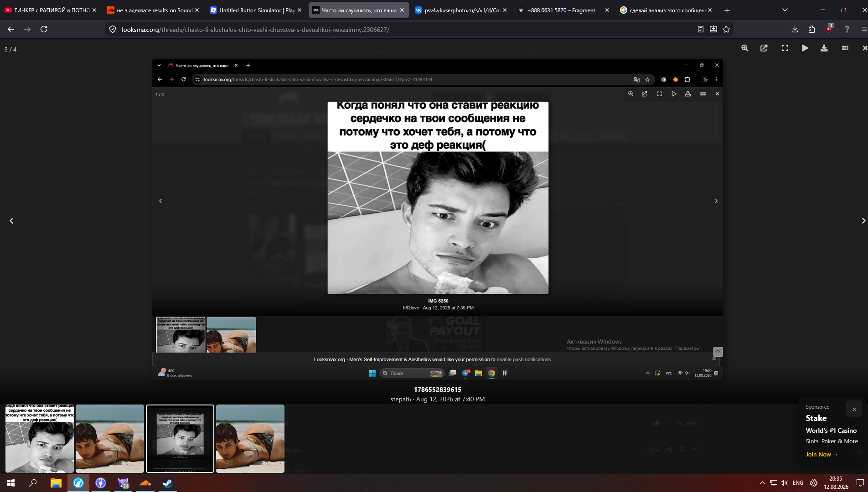Click the 3 / 4 image counter

10,49
